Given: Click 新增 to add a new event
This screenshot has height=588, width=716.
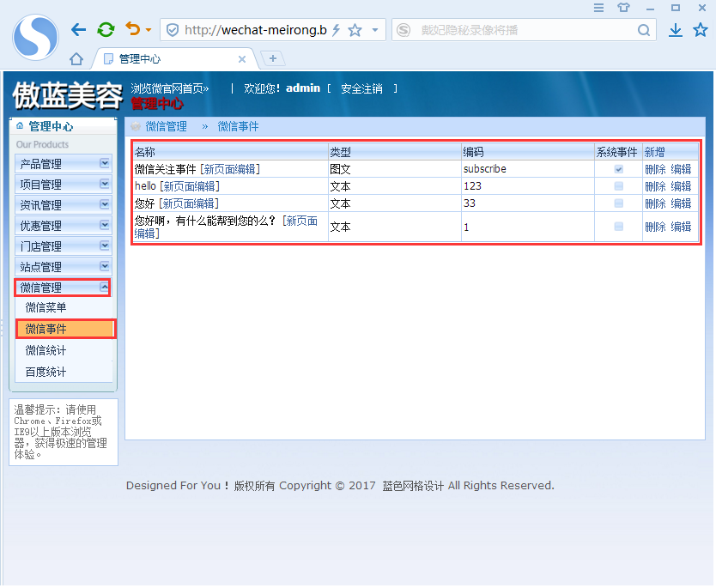Looking at the screenshot, I should 654,151.
